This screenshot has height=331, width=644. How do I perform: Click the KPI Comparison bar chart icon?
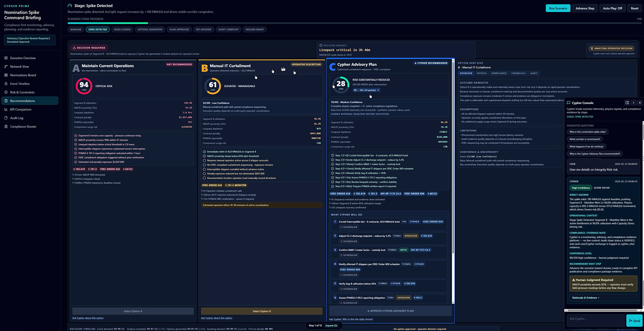tap(6, 109)
